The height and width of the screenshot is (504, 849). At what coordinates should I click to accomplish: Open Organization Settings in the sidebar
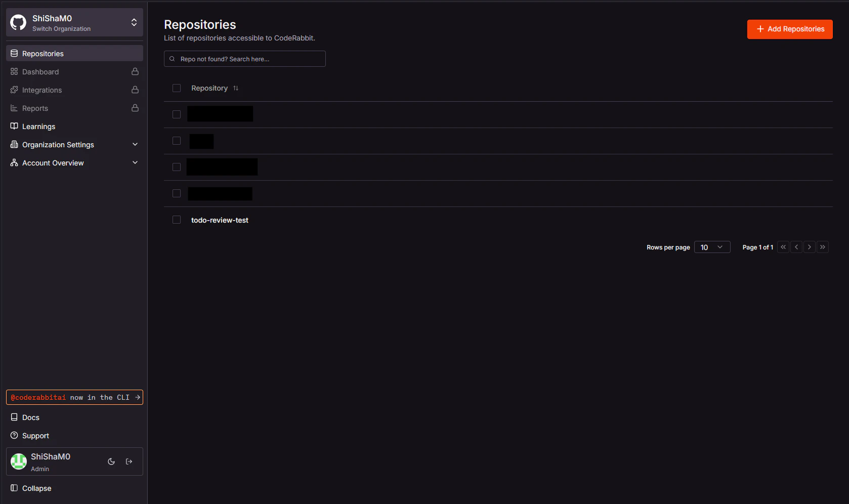(74, 144)
